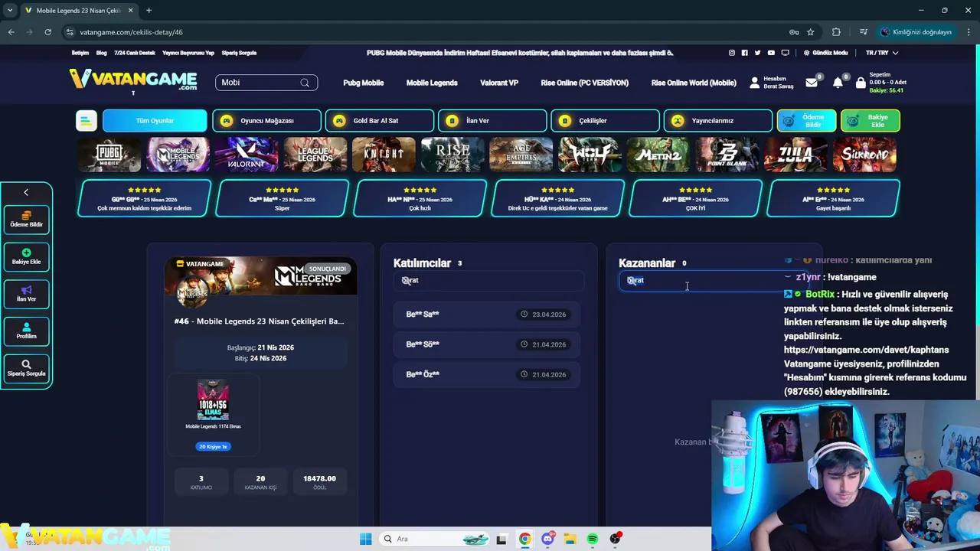
Task: Open review card 'Direk Uc e geldi'
Action: tap(557, 199)
